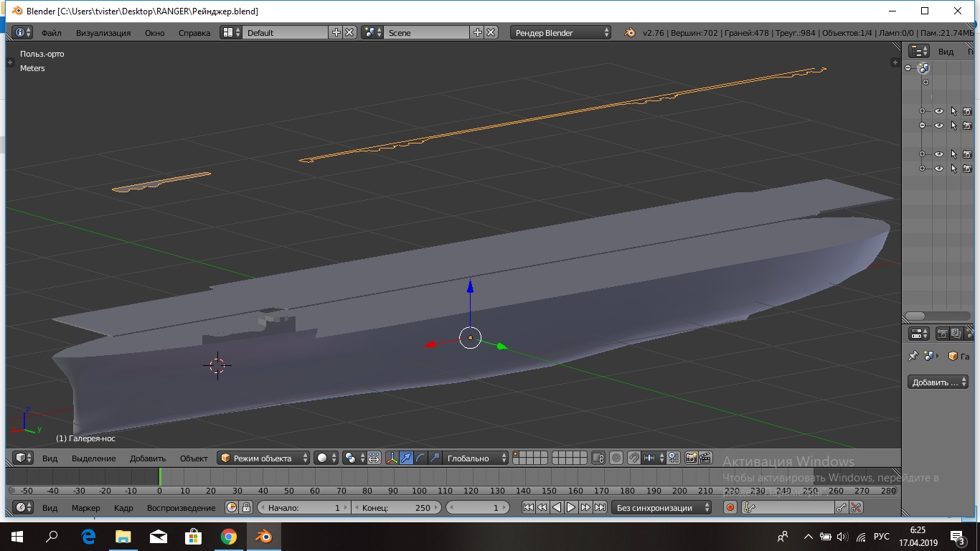
Task: Open the Рендер Blender engine dropdown
Action: point(561,32)
